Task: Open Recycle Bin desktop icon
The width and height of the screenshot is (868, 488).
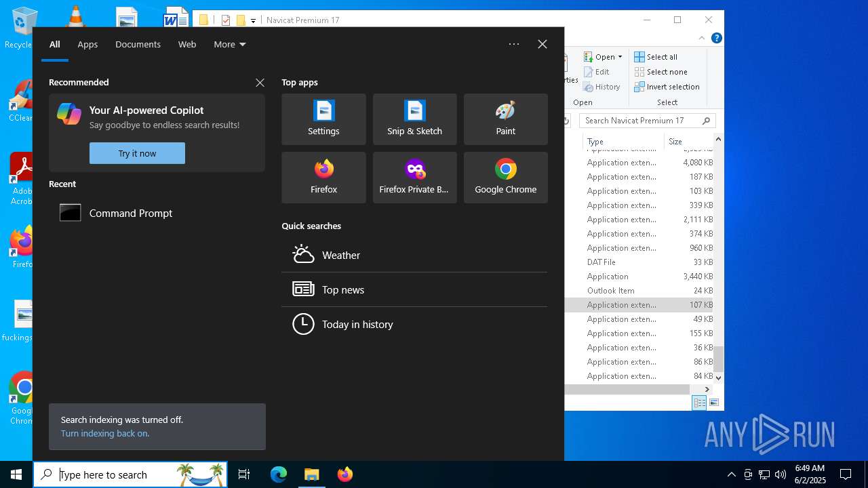Action: [22, 27]
